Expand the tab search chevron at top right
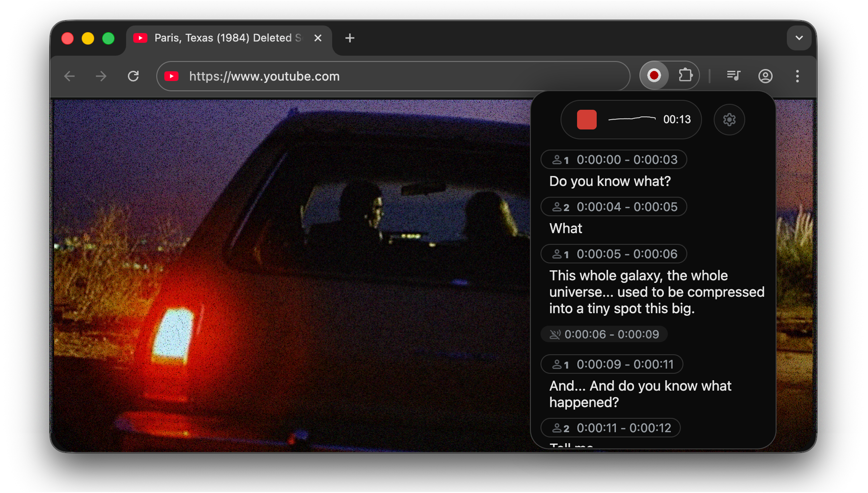This screenshot has width=868, height=493. 799,38
